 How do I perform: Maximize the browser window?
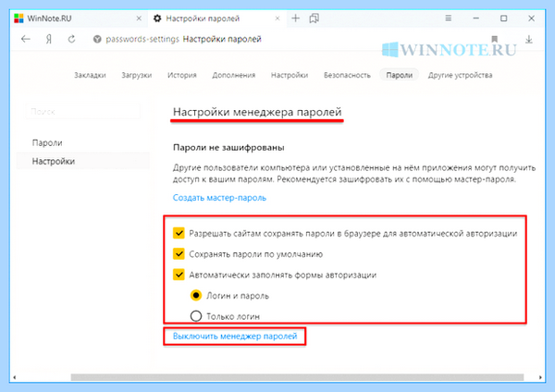504,18
